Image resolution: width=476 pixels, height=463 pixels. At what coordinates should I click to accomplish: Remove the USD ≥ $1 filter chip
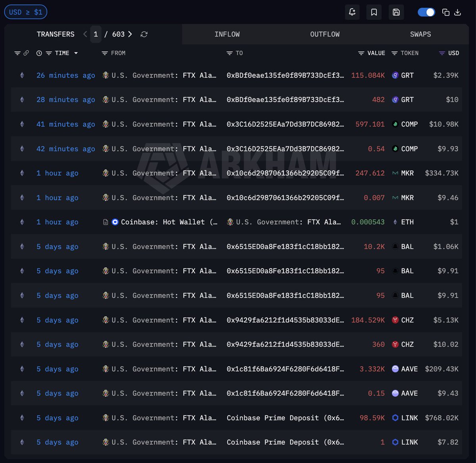click(x=25, y=12)
